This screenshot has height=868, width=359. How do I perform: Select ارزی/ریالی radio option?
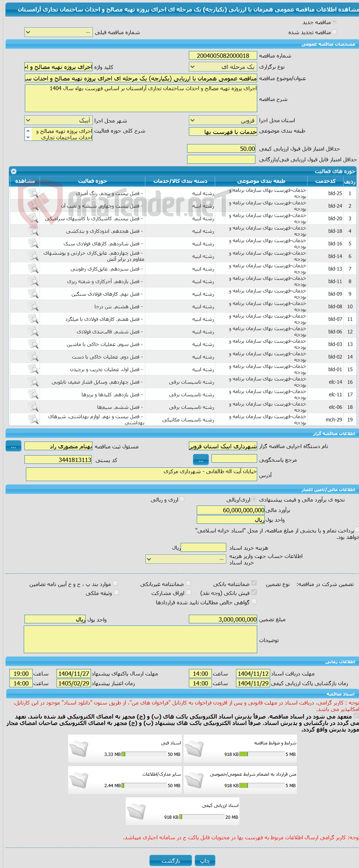click(254, 499)
